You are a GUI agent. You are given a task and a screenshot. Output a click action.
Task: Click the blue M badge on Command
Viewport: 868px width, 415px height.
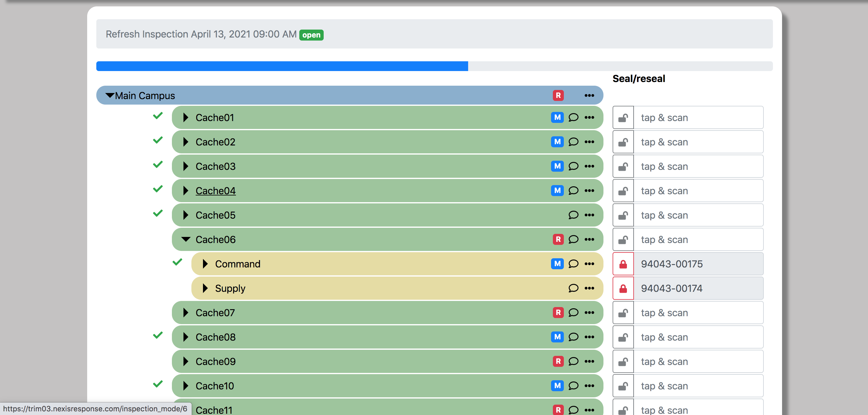(x=557, y=264)
